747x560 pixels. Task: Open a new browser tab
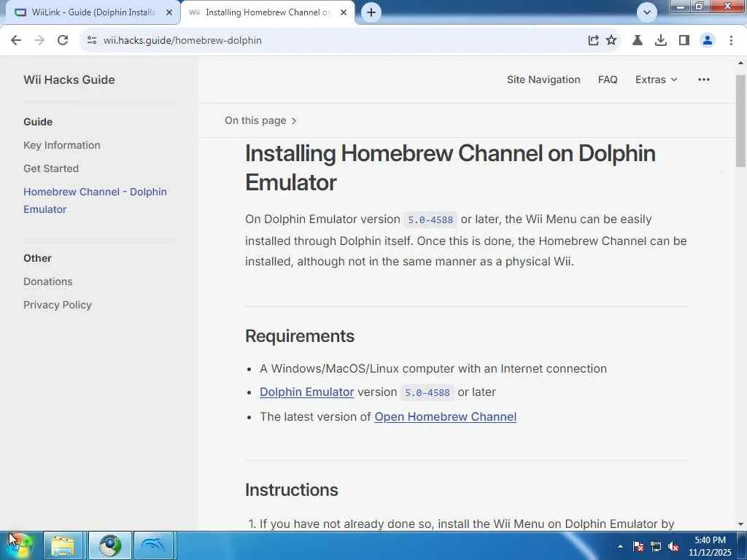click(x=371, y=12)
